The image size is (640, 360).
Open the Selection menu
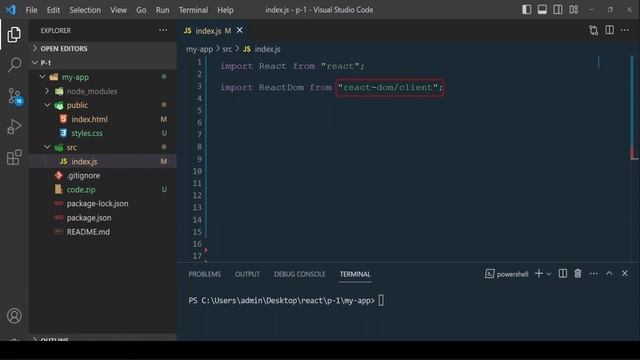pyautogui.click(x=85, y=10)
